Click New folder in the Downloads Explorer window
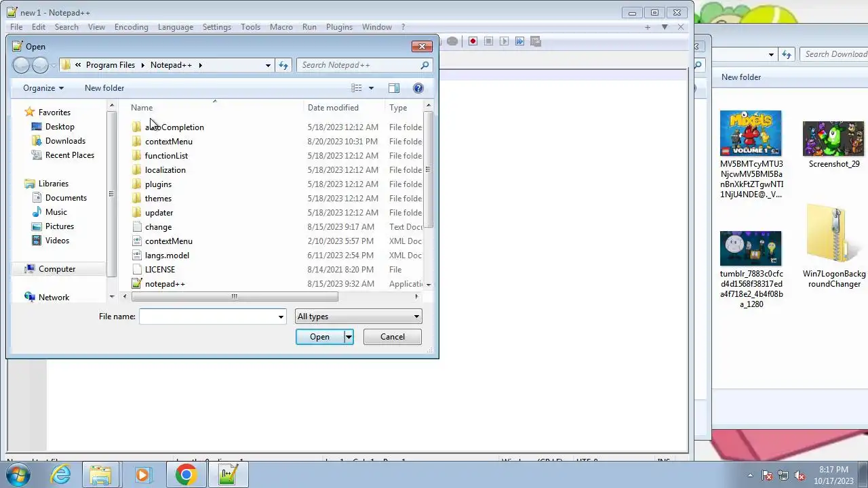This screenshot has width=868, height=488. tap(741, 77)
